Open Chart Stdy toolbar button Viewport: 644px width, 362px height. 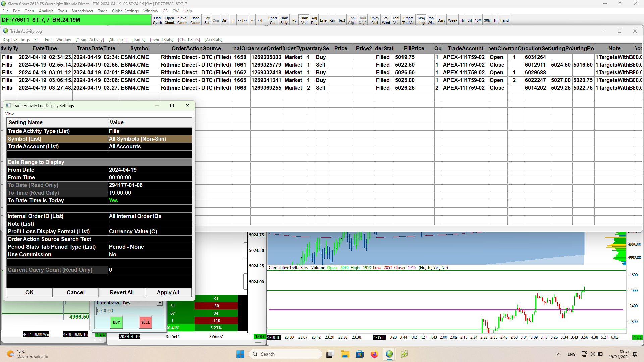(x=284, y=20)
